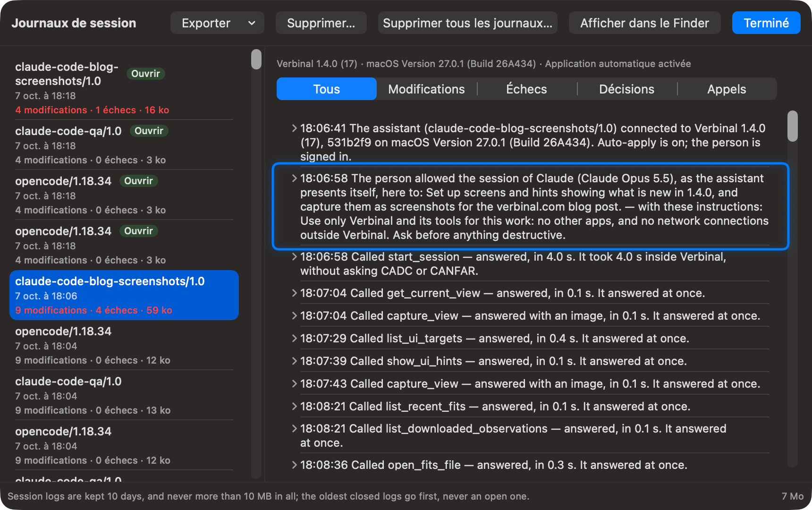Click Afficher dans le Finder button
This screenshot has height=510, width=812.
click(644, 23)
